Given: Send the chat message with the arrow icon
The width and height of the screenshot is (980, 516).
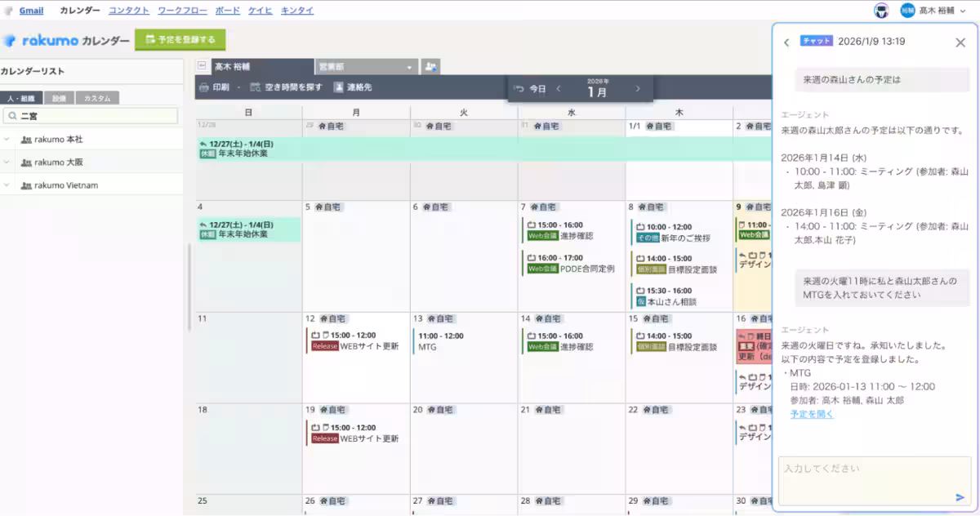Looking at the screenshot, I should [x=960, y=497].
